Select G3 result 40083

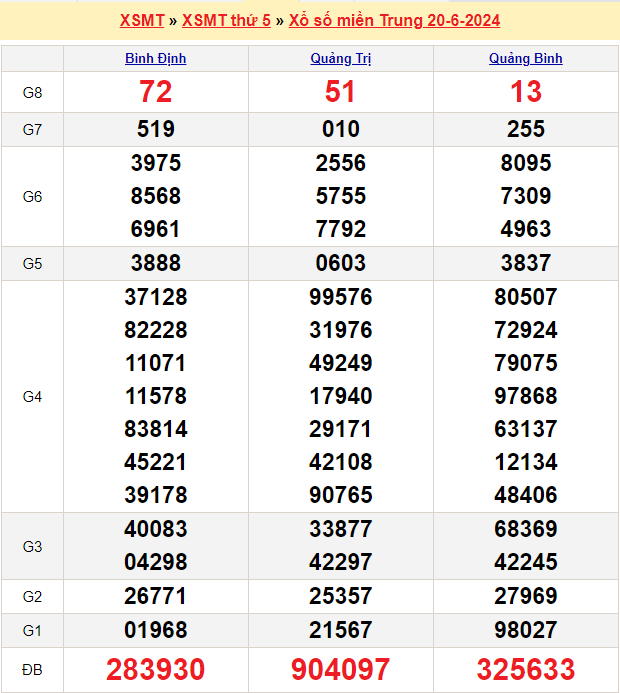(155, 529)
